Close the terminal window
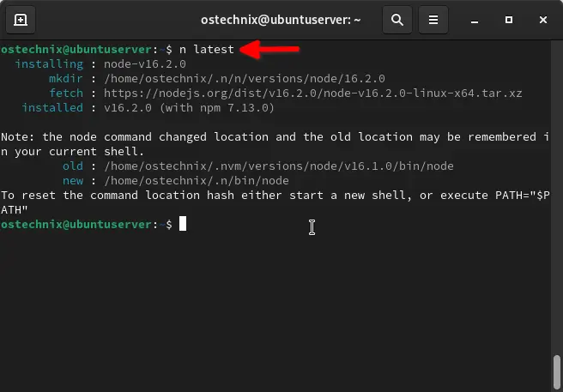The height and width of the screenshot is (392, 563). point(543,20)
